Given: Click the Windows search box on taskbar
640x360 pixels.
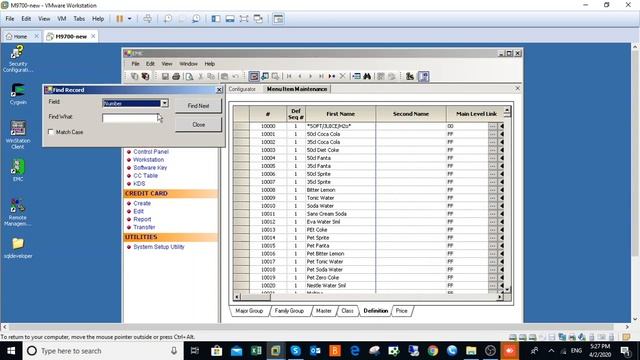Looking at the screenshot, I should point(102,351).
